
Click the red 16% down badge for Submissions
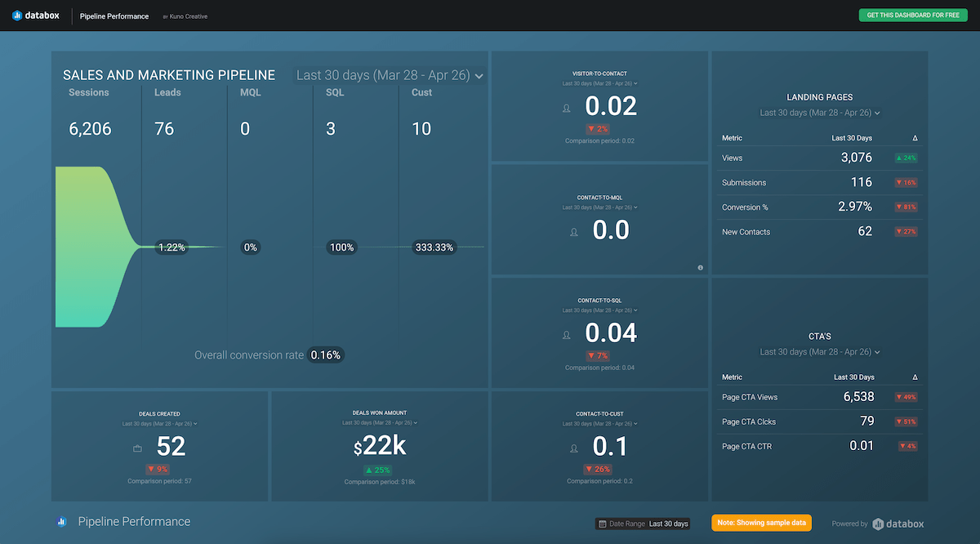(x=906, y=182)
